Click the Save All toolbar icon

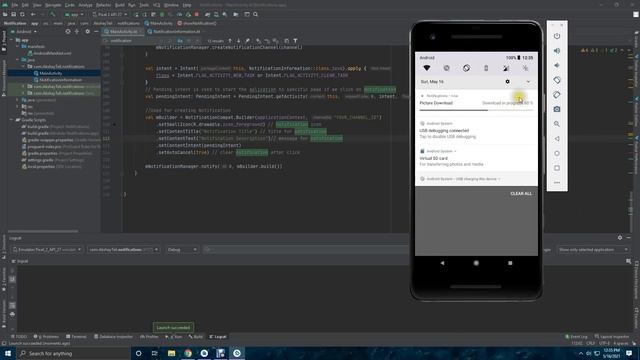(13, 14)
